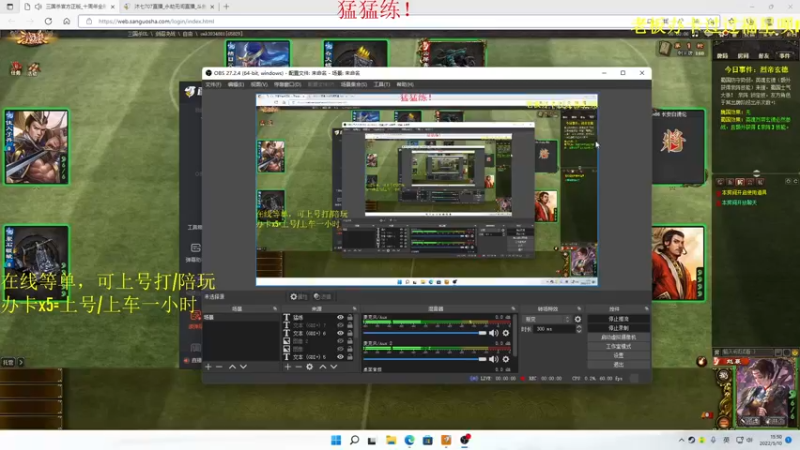Open Windows Start button on taskbar

[336, 440]
